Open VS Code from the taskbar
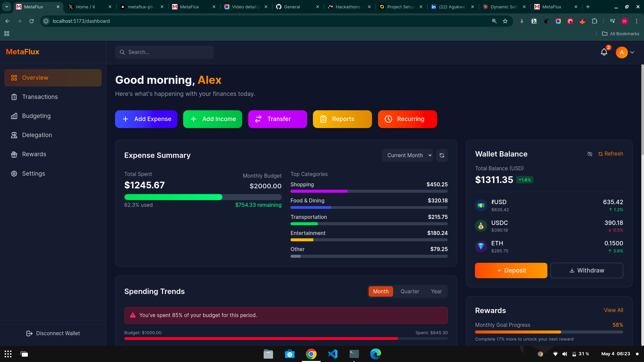The width and height of the screenshot is (644, 362). click(x=332, y=354)
